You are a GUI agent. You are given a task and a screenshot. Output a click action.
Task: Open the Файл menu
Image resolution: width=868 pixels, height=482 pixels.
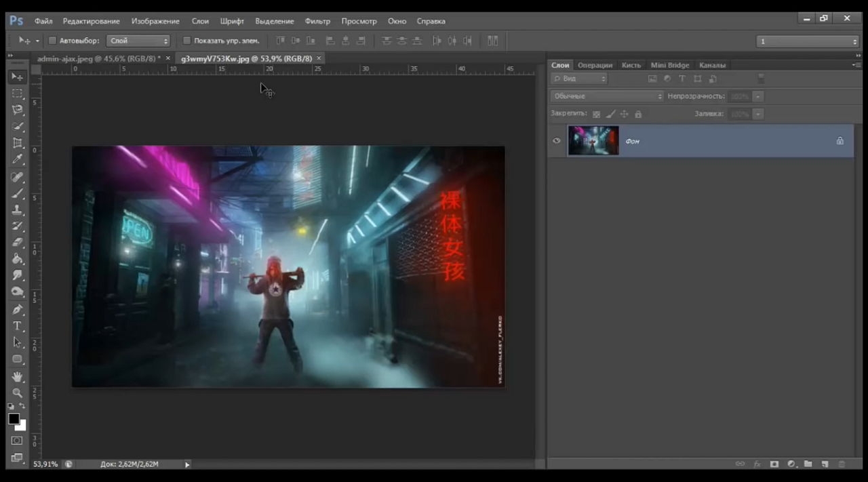(43, 21)
